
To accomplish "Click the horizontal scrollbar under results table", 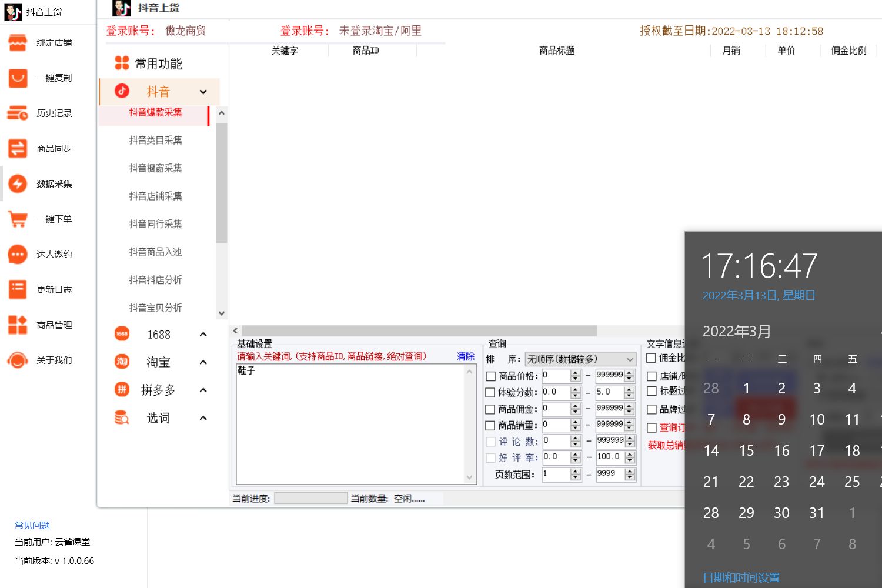I will pos(419,331).
